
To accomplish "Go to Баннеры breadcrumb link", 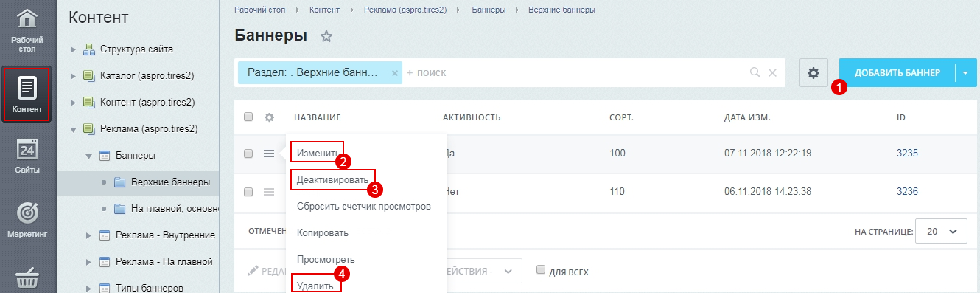I will pyautogui.click(x=489, y=10).
